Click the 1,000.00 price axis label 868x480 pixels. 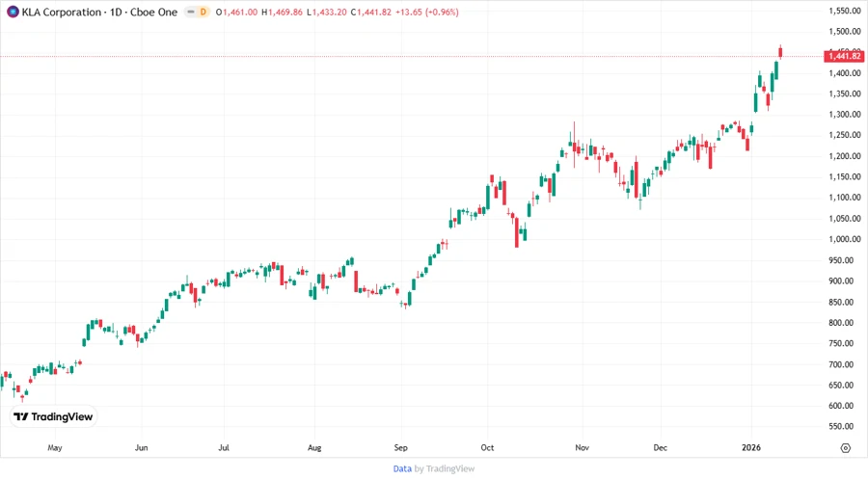(845, 239)
